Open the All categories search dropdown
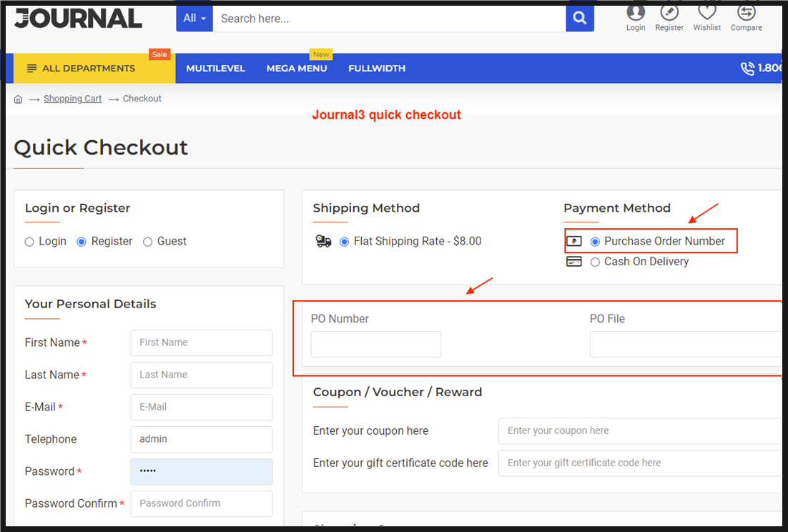This screenshot has width=788, height=532. coord(194,19)
